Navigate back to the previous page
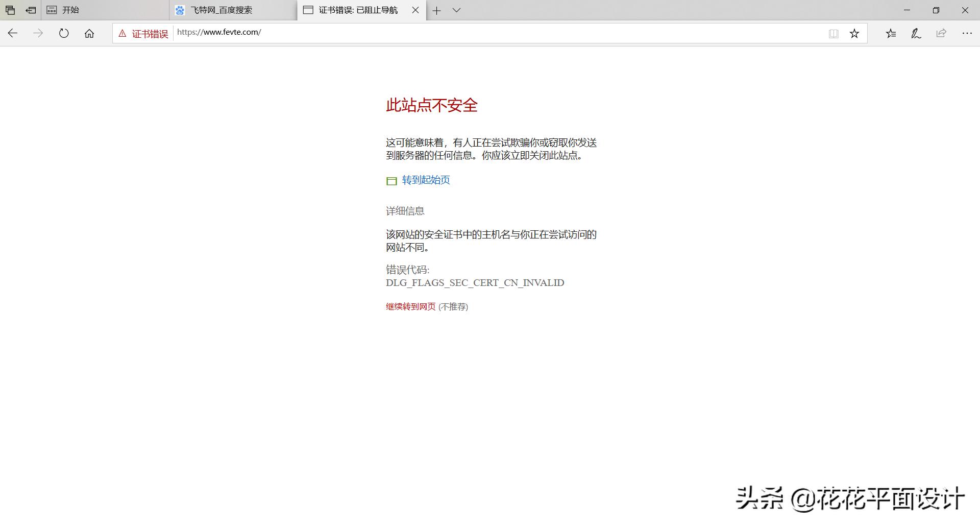Viewport: 980px width, 526px height. [12, 33]
